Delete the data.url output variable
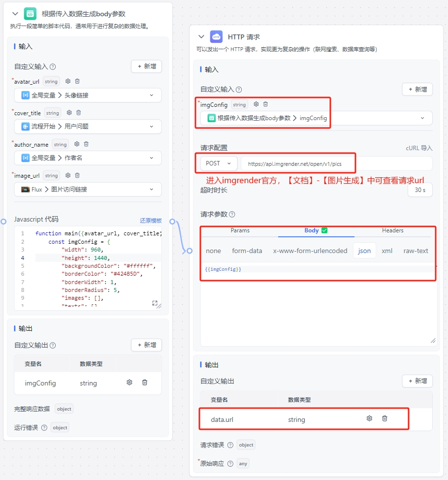Viewport: 448px width, 480px height. tap(385, 418)
